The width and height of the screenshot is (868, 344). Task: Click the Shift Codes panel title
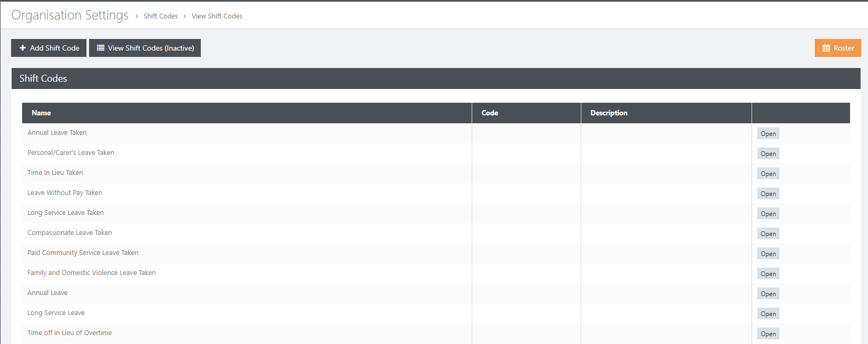[43, 78]
